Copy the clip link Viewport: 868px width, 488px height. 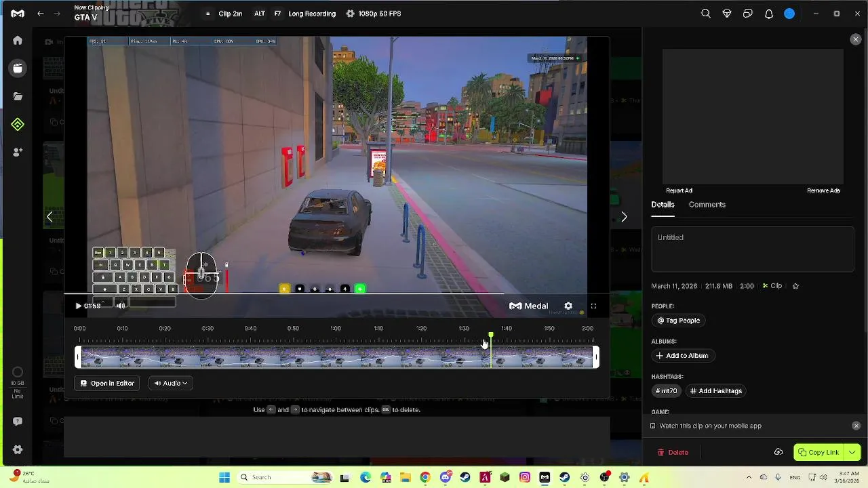coord(819,452)
